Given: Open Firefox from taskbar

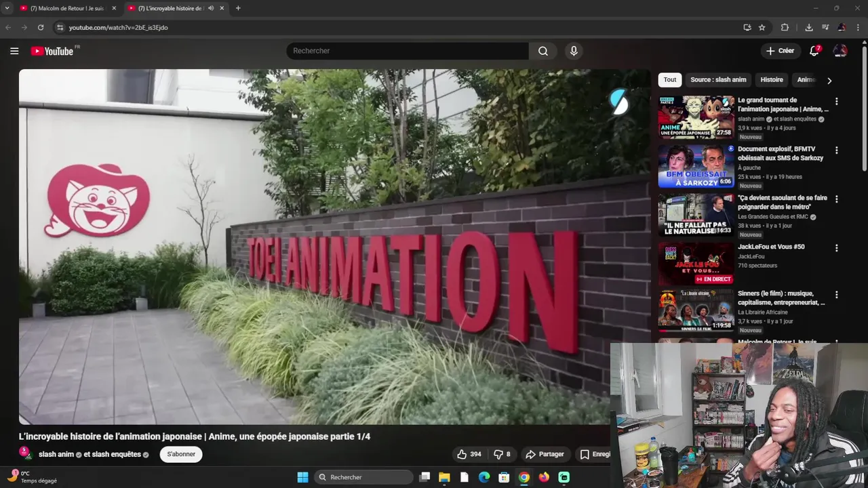Looking at the screenshot, I should (x=544, y=477).
